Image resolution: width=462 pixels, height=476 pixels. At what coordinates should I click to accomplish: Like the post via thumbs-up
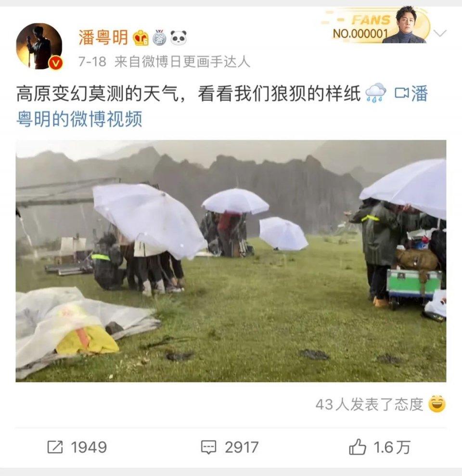pyautogui.click(x=357, y=447)
